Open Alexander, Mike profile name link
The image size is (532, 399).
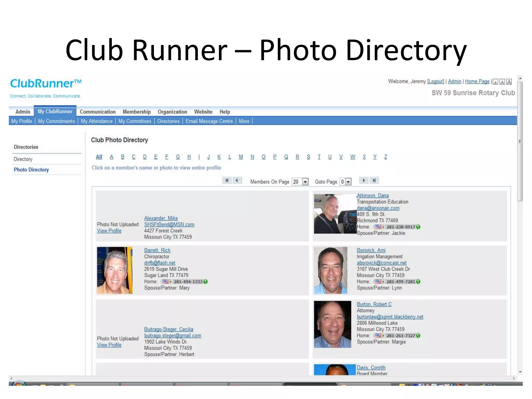161,218
